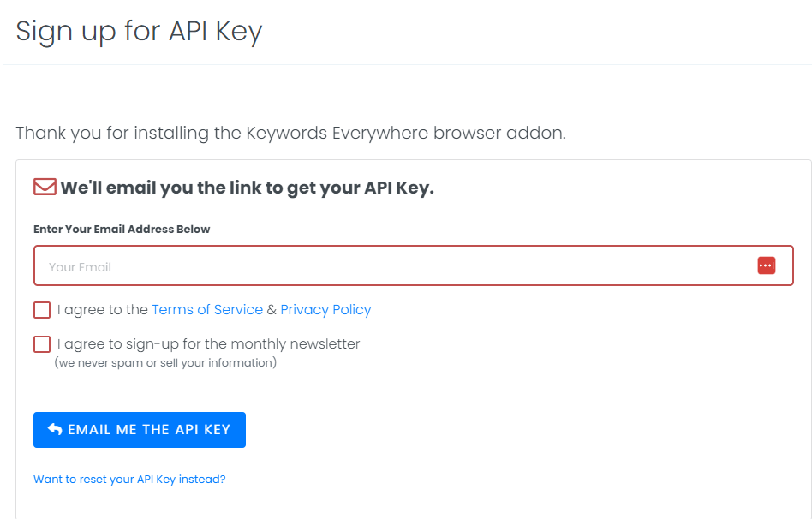The width and height of the screenshot is (812, 519).
Task: Click the envelope icon beside the API Key heading
Action: [45, 187]
